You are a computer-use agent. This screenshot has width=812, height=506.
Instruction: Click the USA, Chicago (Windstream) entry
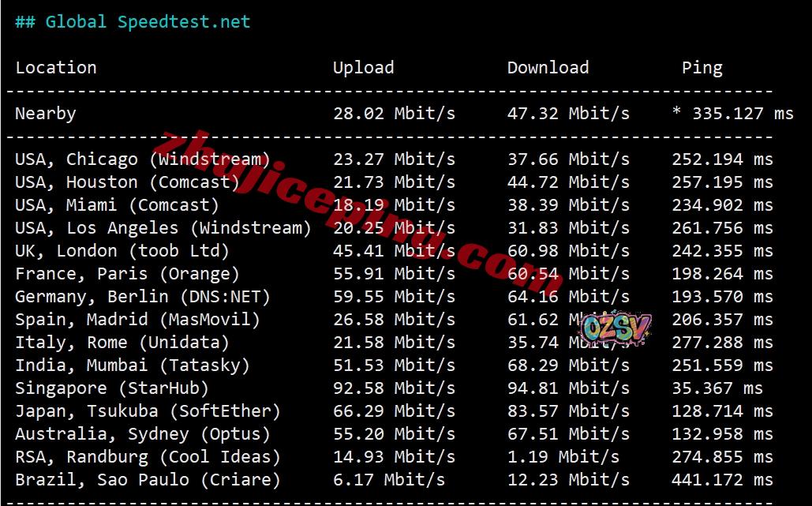142,159
